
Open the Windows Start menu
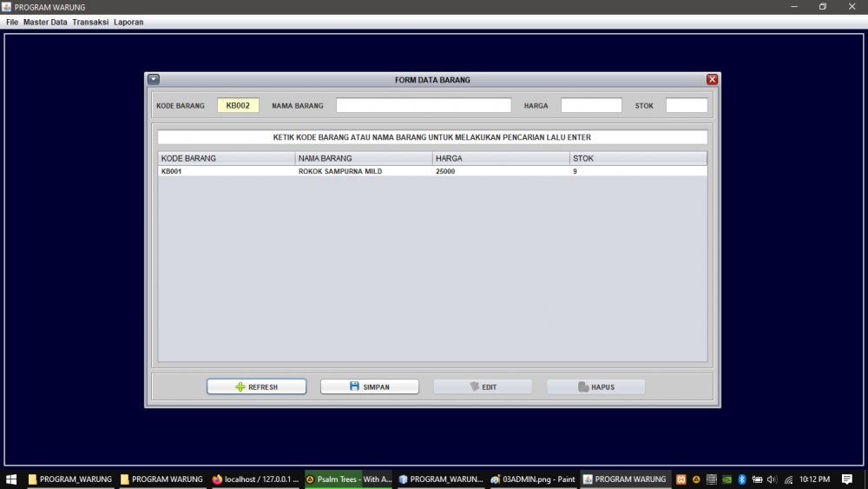pos(11,479)
